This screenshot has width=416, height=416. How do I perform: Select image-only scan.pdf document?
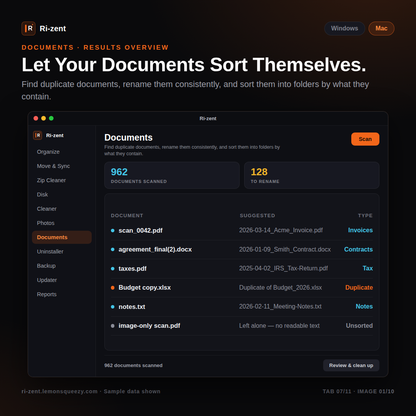pyautogui.click(x=149, y=326)
